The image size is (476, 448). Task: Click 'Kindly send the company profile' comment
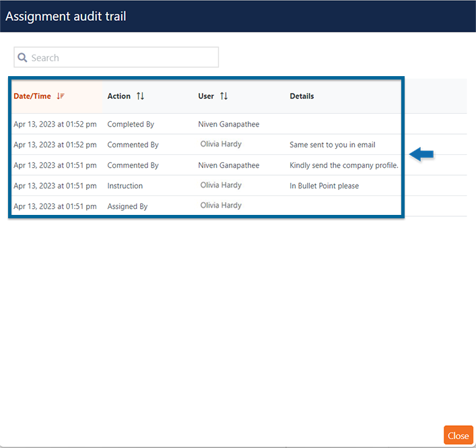coord(343,166)
